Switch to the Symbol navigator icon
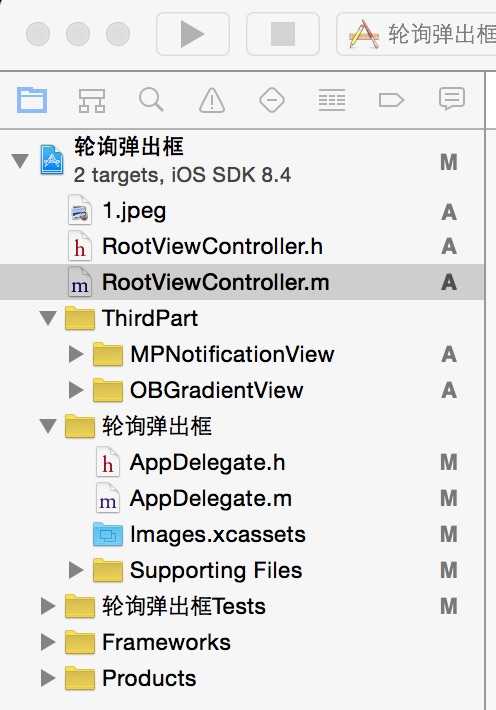Image resolution: width=496 pixels, height=710 pixels. (92, 100)
